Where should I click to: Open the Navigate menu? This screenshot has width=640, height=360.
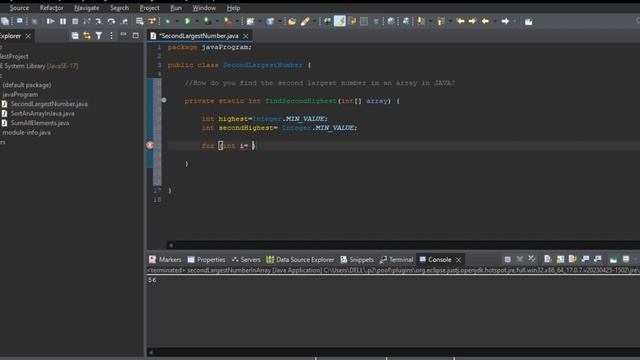87,8
